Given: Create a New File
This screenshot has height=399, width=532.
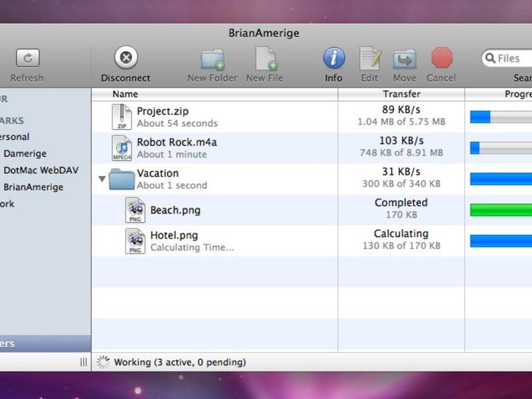Looking at the screenshot, I should pos(266,59).
